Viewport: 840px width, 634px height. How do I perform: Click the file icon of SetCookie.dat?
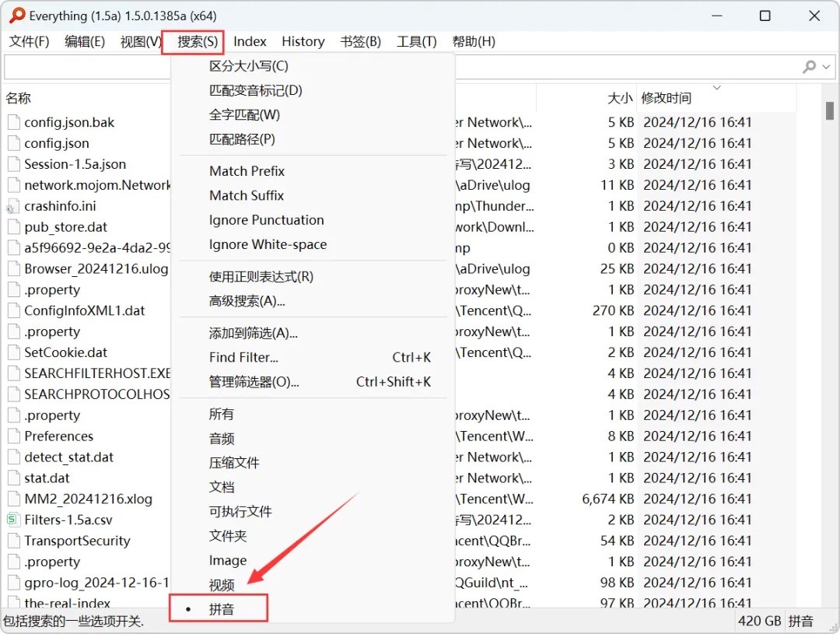[x=13, y=352]
